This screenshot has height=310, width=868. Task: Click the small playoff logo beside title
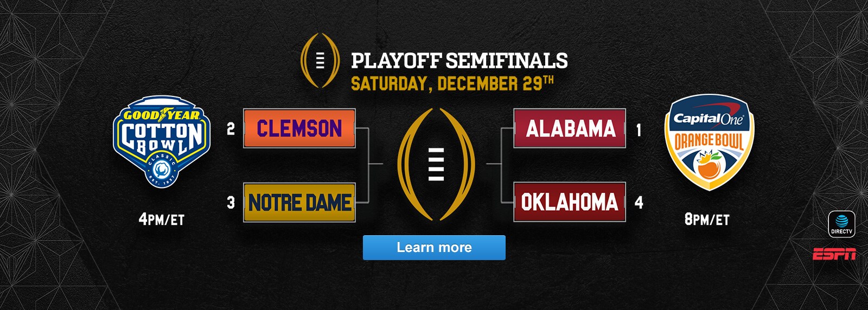tap(320, 61)
